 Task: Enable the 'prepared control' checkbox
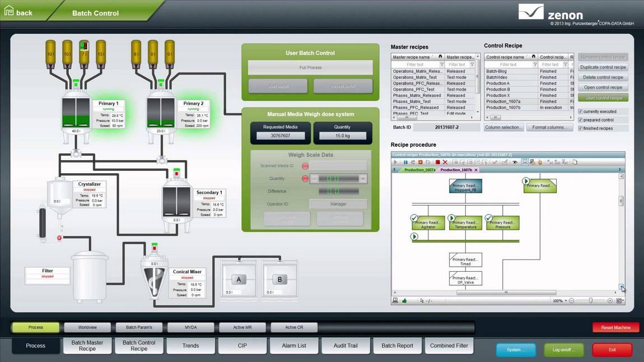581,119
